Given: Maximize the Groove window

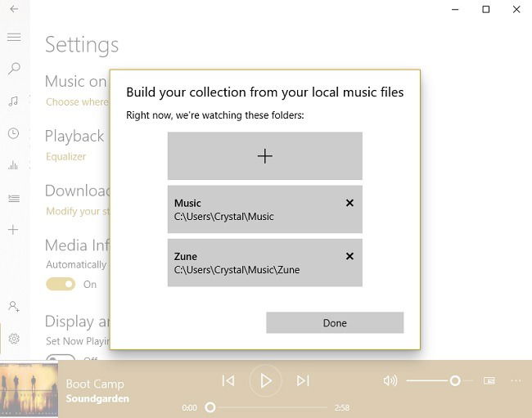Looking at the screenshot, I should click(486, 9).
